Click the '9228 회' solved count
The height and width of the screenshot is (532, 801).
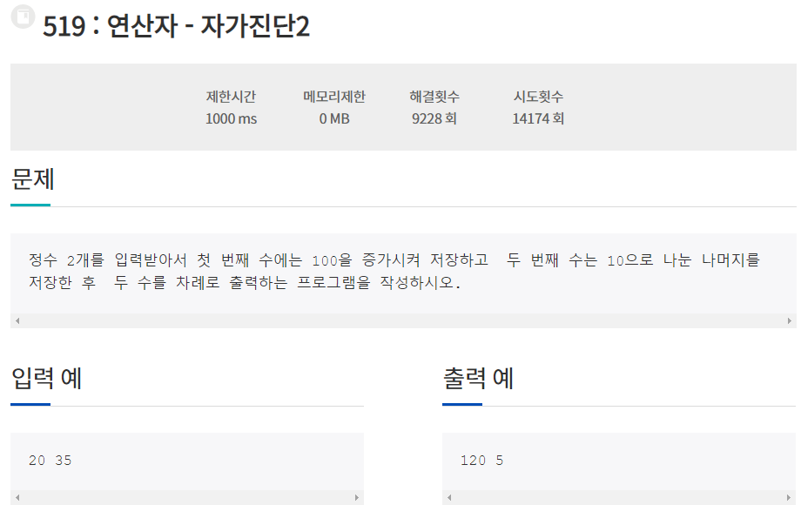434,118
